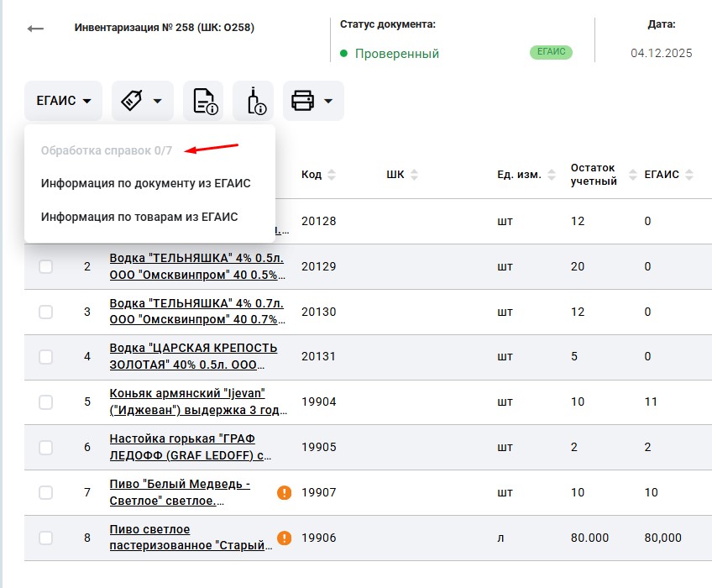Choose Информация по товарам из ЕГАИС
Viewport: 712px width, 588px height.
[139, 217]
